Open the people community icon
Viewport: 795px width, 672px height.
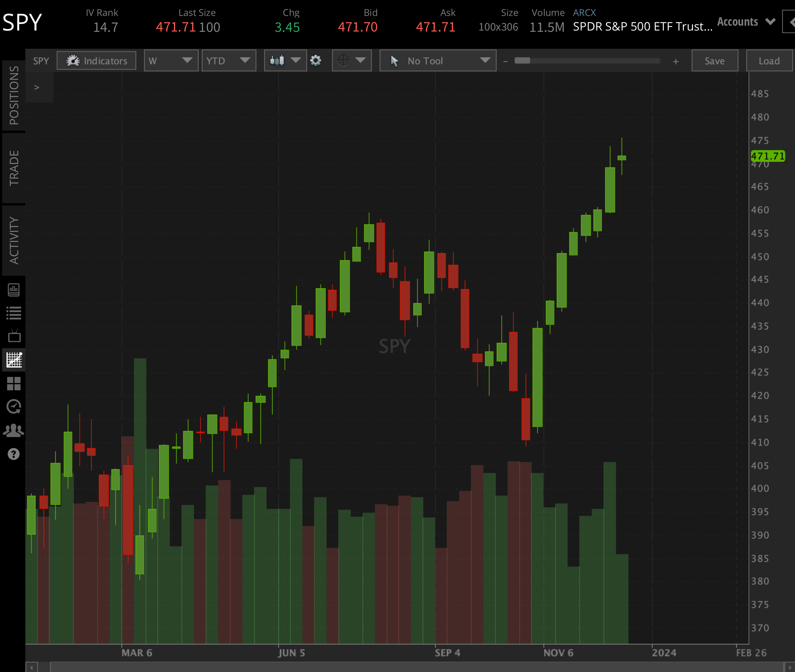pos(14,431)
